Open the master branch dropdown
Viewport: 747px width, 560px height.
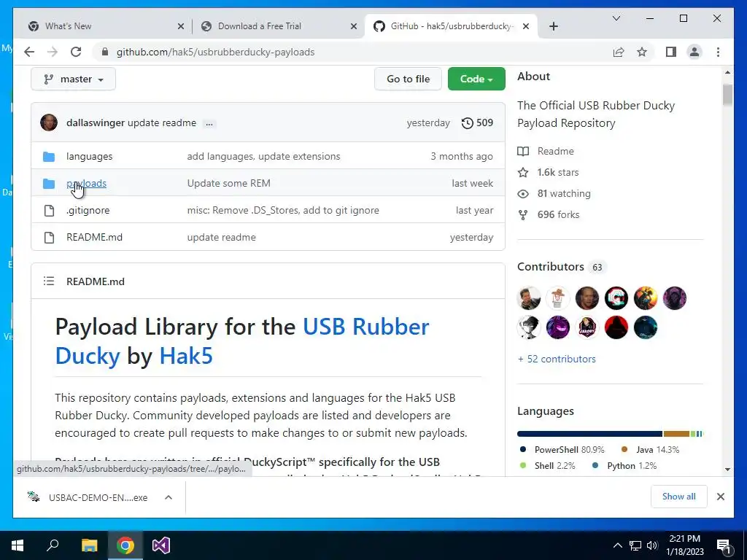click(74, 79)
